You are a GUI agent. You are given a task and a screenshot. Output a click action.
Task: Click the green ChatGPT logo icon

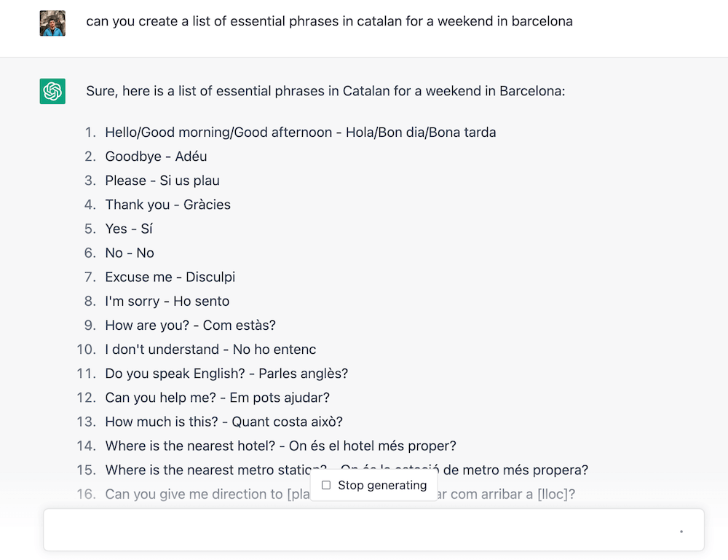[x=52, y=91]
